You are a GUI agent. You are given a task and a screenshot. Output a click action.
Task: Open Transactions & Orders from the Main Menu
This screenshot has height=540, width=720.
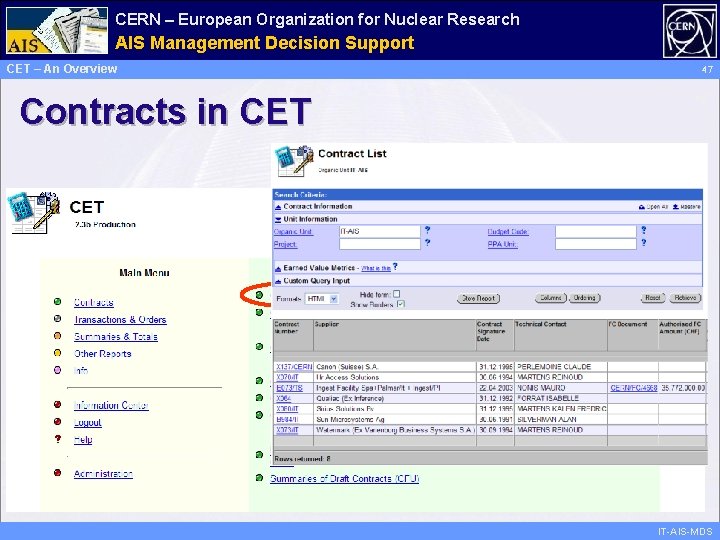point(120,319)
